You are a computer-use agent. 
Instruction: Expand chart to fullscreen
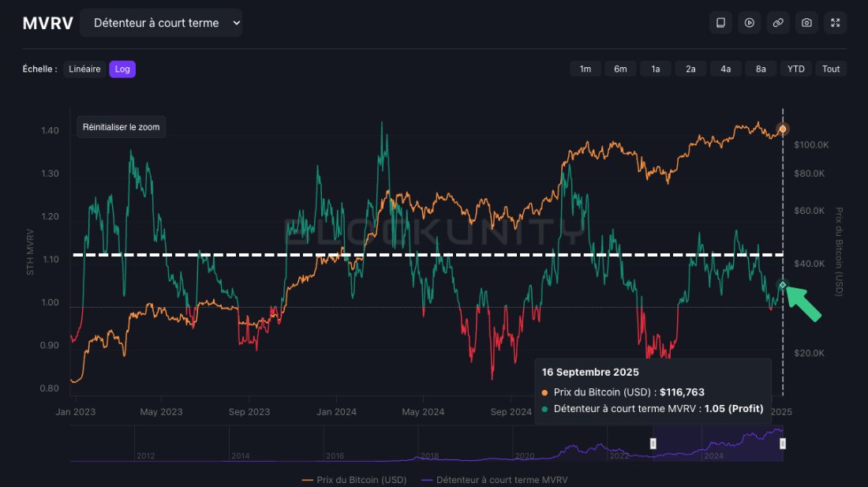pos(836,23)
